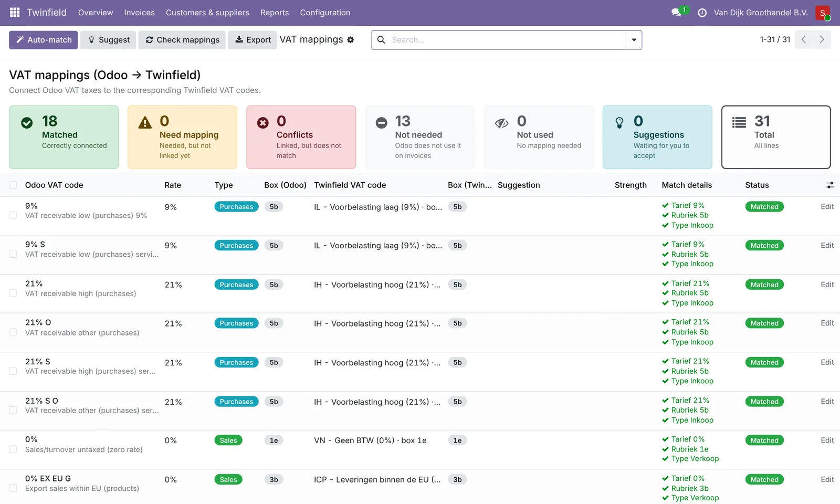Filter by Not needed card

420,138
